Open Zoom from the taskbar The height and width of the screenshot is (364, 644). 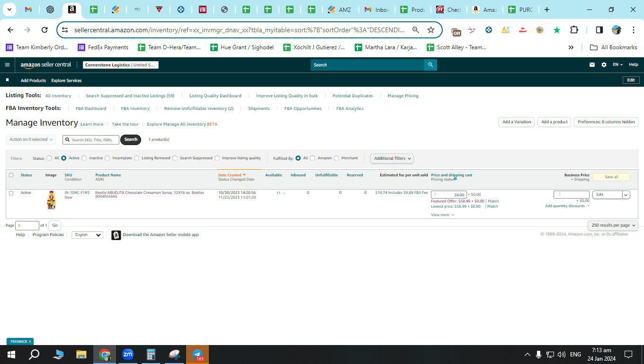click(x=128, y=355)
